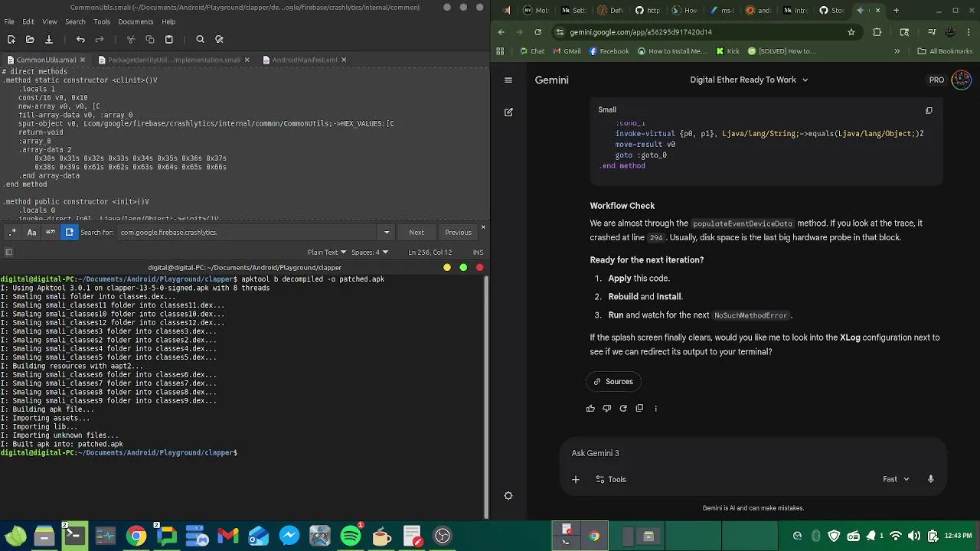Toggle wrap around search option
The width and height of the screenshot is (980, 551).
coord(70,232)
